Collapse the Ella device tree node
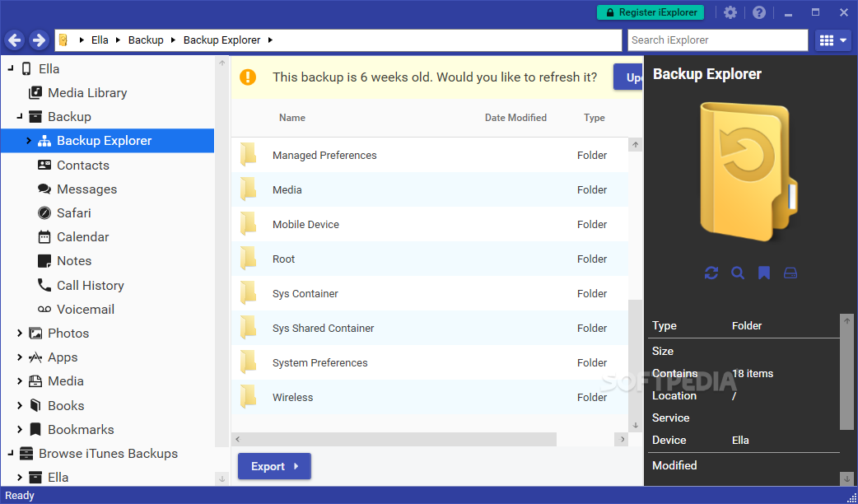This screenshot has height=504, width=858. click(x=11, y=68)
